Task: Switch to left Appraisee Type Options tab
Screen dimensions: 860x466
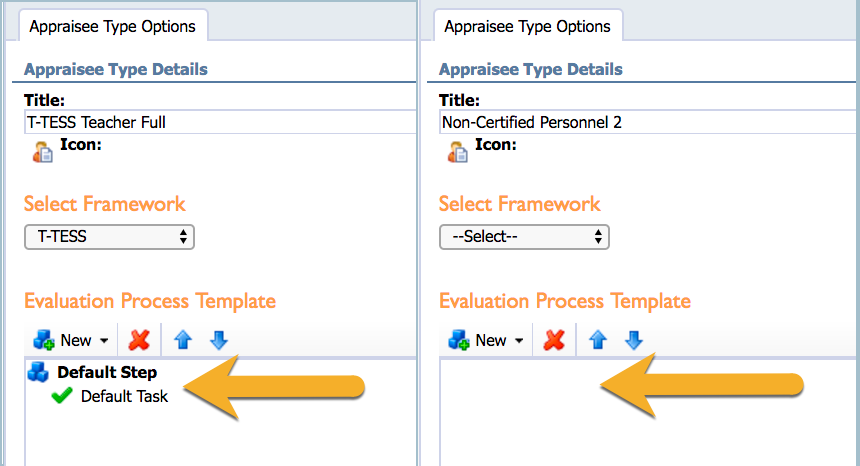Action: coord(112,26)
